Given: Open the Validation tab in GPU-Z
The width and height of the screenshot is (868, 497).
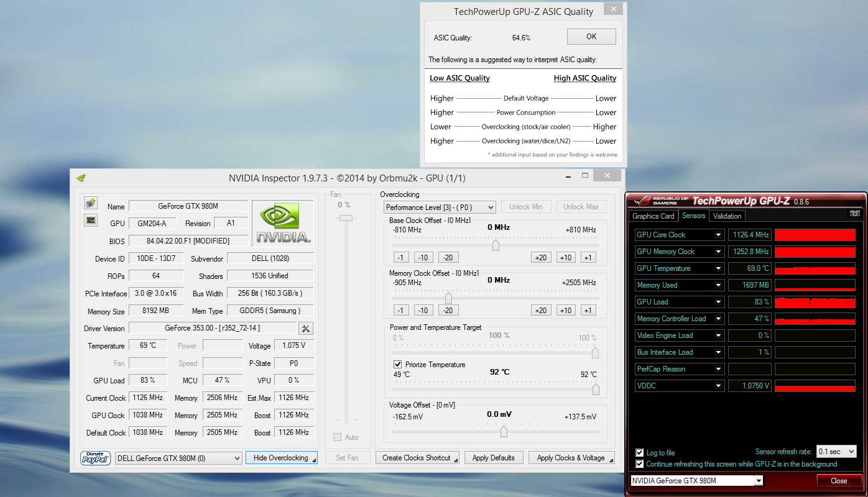Looking at the screenshot, I should tap(727, 216).
